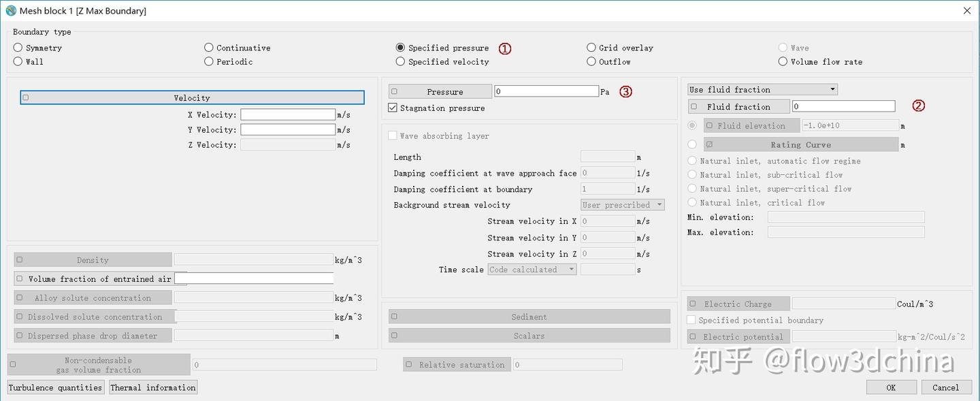The height and width of the screenshot is (401, 980).
Task: Select the Volume flow rate option
Action: coord(783,61)
